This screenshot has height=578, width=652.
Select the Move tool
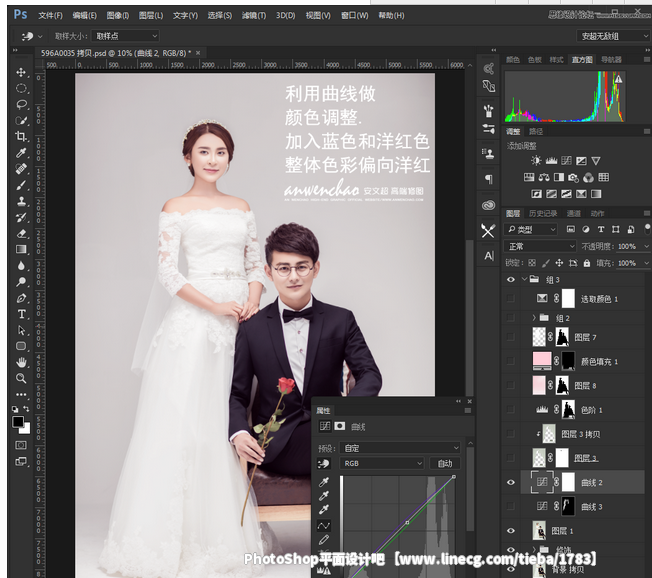click(21, 72)
